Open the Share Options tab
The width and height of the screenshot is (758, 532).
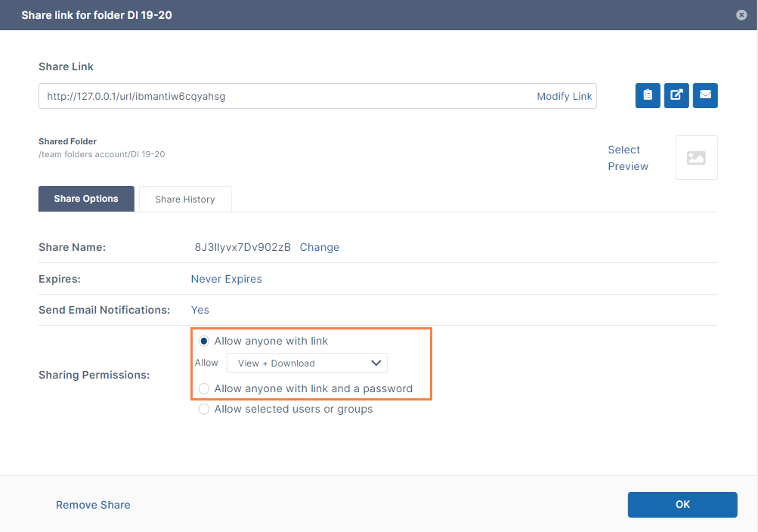pyautogui.click(x=86, y=199)
